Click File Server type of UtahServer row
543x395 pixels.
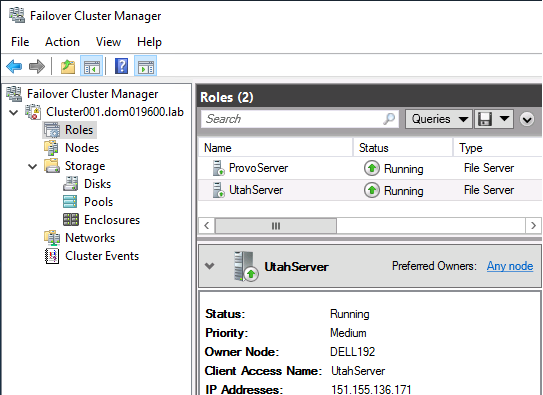(489, 190)
